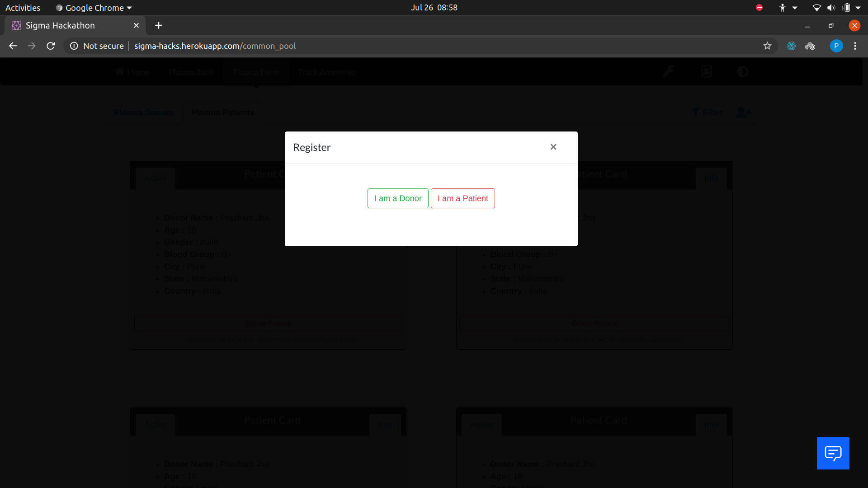Bookmark this page with the star icon
The height and width of the screenshot is (488, 868).
click(767, 46)
